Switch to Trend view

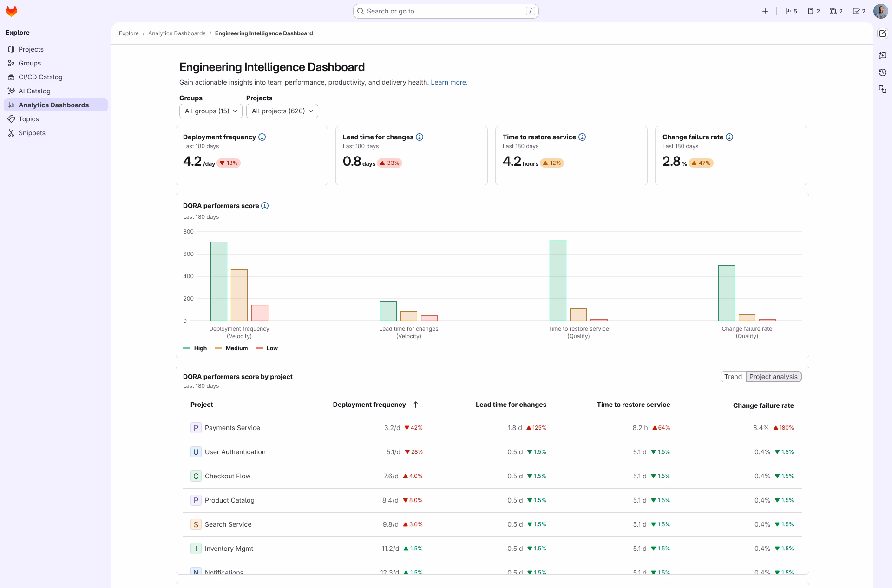tap(733, 377)
